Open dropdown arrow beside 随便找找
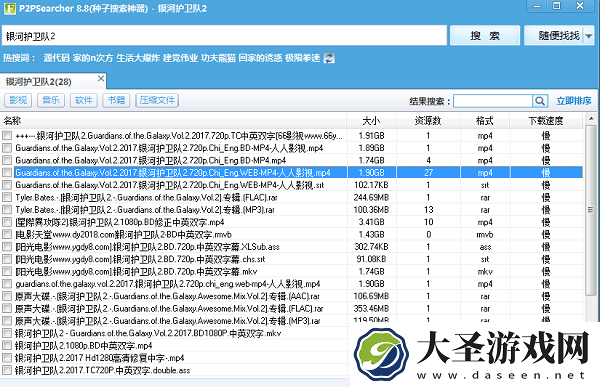Image resolution: width=600 pixels, height=387 pixels. (589, 36)
